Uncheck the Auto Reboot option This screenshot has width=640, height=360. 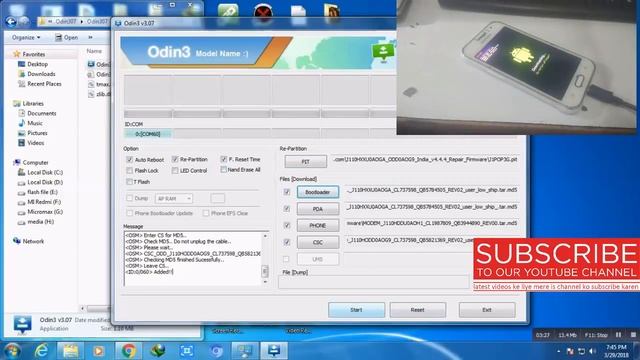[x=129, y=159]
